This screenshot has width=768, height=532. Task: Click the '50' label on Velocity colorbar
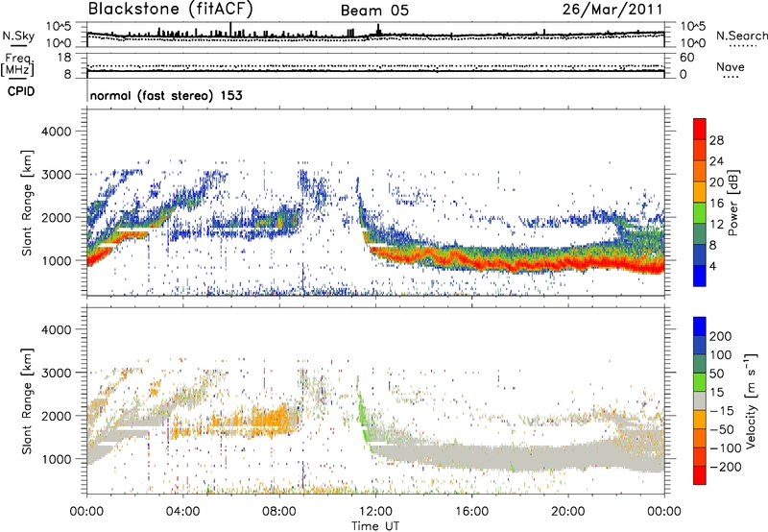716,374
